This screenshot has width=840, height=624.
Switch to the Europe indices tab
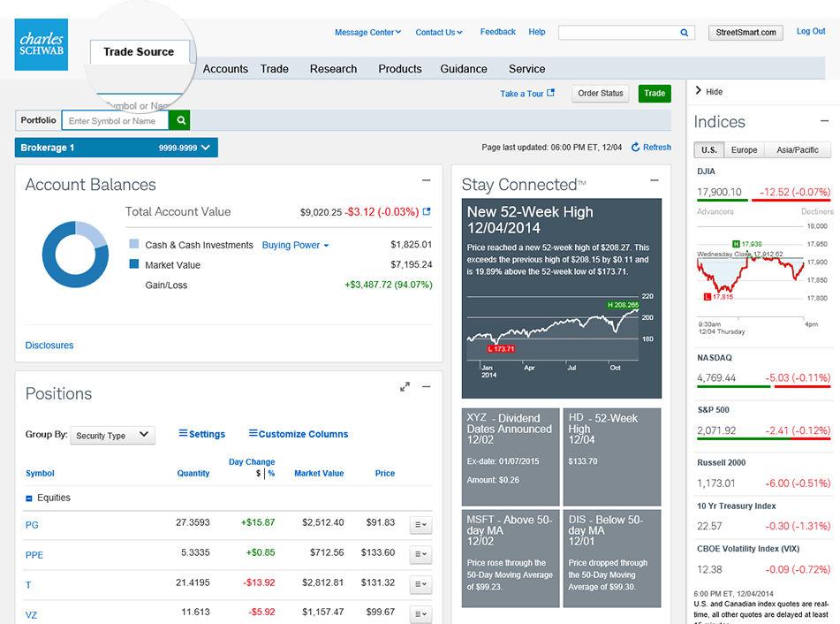coord(744,149)
